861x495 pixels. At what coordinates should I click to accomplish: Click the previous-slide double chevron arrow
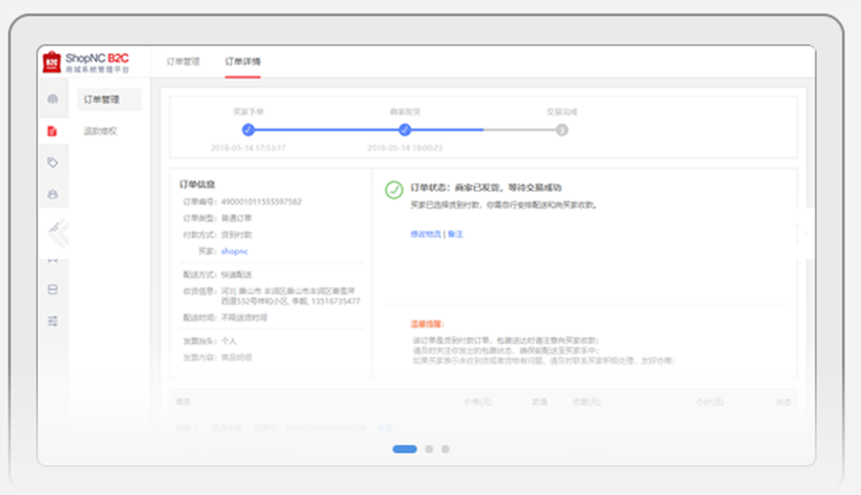(58, 233)
